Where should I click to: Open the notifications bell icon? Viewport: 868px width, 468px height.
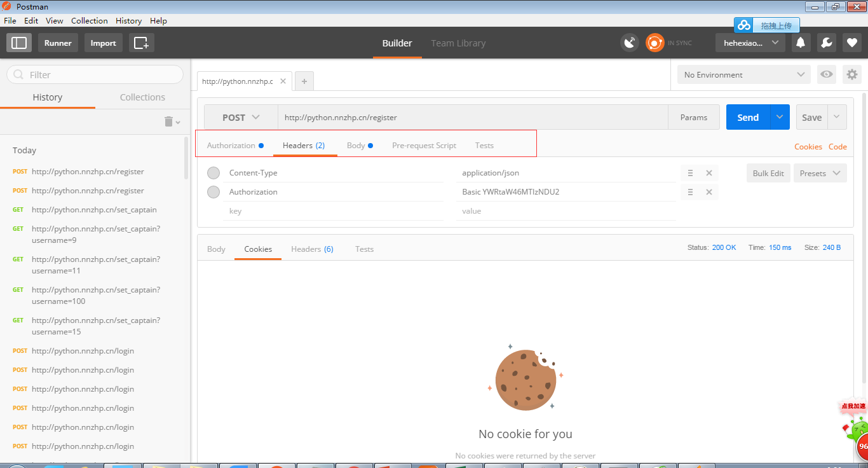pyautogui.click(x=801, y=43)
